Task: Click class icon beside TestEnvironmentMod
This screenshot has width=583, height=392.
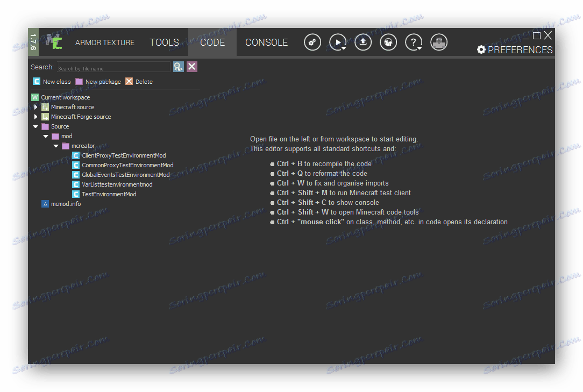Action: point(76,194)
